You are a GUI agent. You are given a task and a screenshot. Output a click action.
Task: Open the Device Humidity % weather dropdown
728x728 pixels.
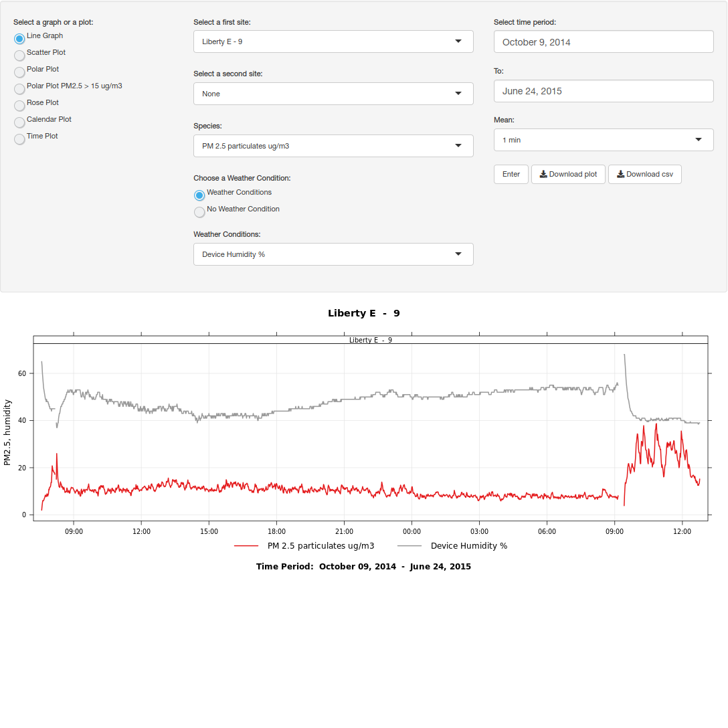[x=333, y=254]
